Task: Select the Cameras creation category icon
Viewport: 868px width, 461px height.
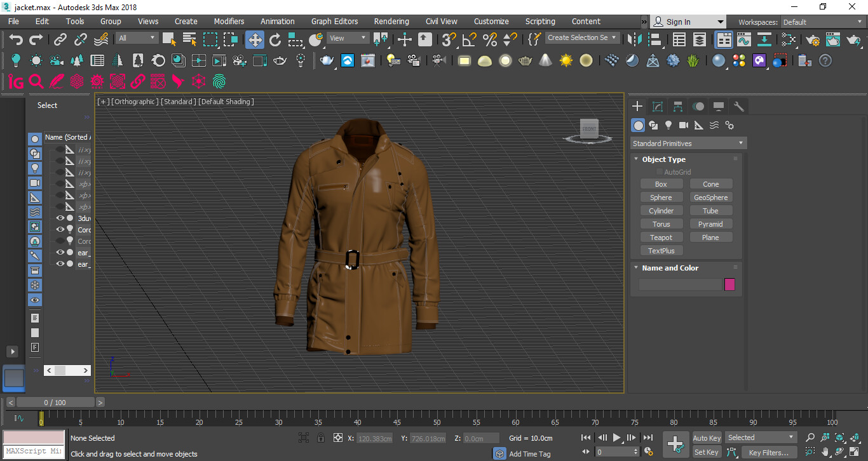Action: point(683,125)
